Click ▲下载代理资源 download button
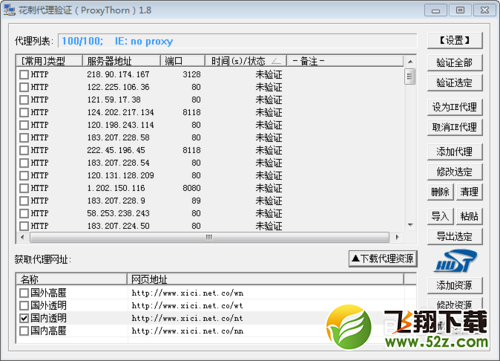Image resolution: width=500 pixels, height=361 pixels. click(x=383, y=259)
